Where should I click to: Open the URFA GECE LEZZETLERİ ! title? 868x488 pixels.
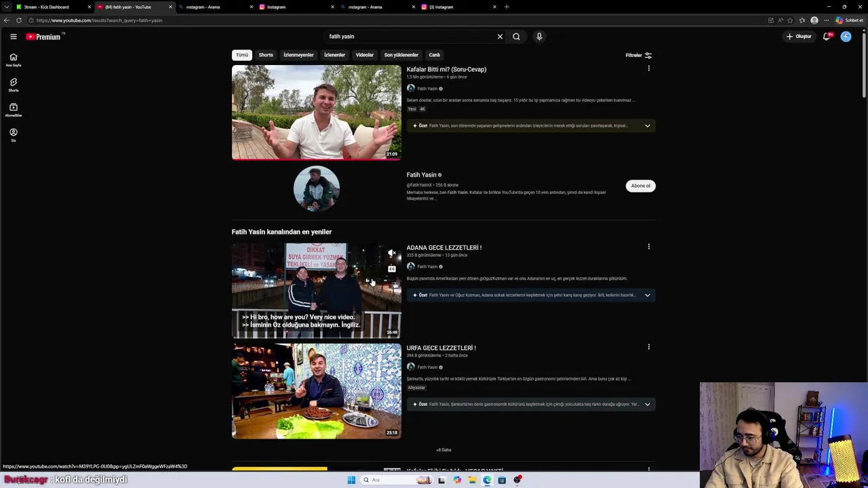coord(441,348)
